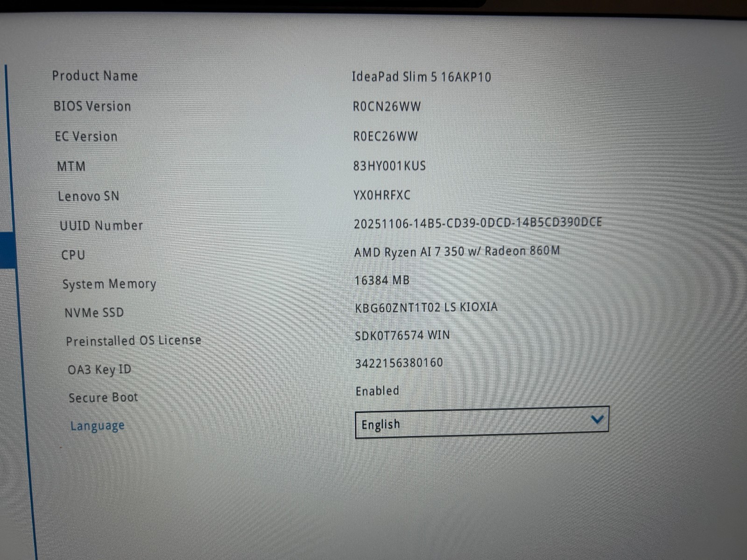The image size is (747, 560).
Task: Click the chevron arrow in the Language box
Action: [x=597, y=420]
